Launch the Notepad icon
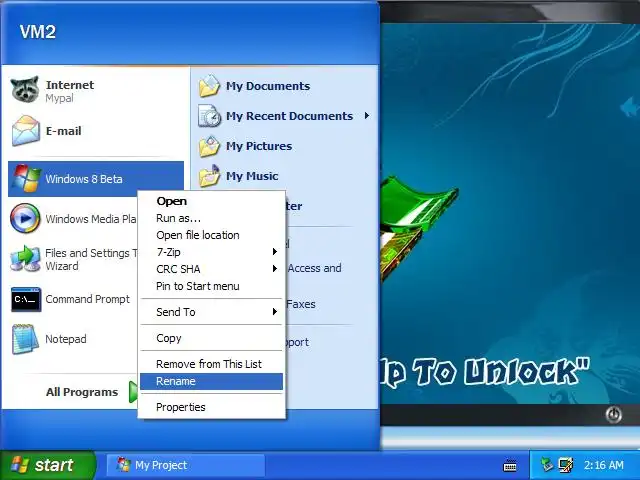 (x=25, y=339)
